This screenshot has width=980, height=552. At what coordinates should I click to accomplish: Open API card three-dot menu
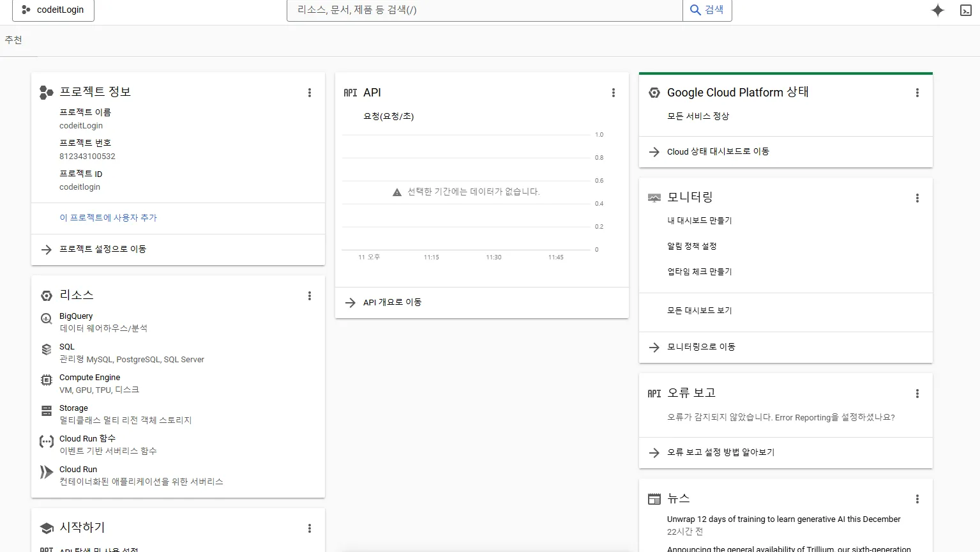coord(614,93)
